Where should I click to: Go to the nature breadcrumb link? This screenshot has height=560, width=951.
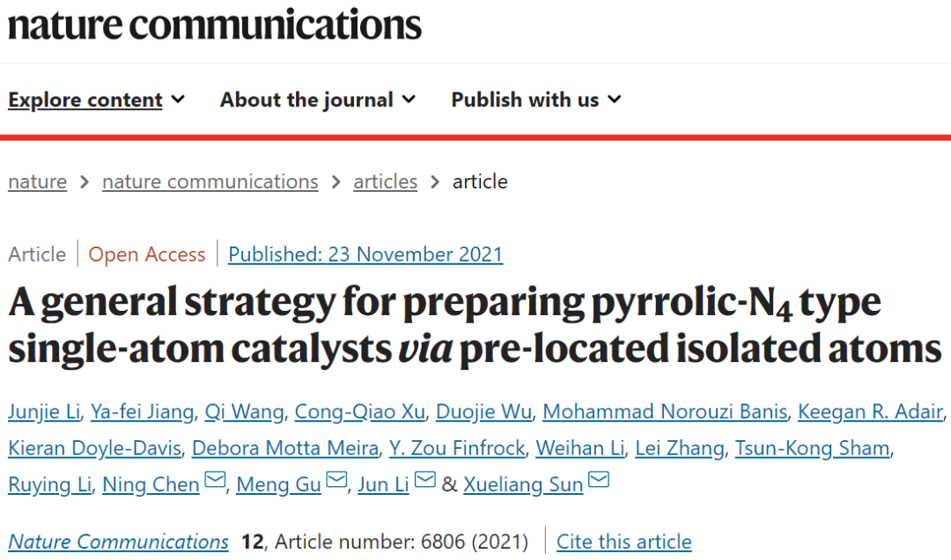point(38,181)
